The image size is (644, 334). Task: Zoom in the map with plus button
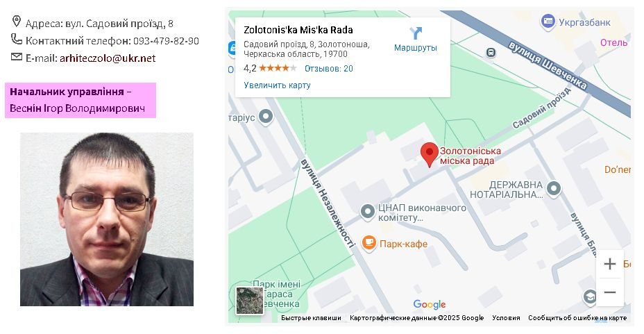click(610, 264)
